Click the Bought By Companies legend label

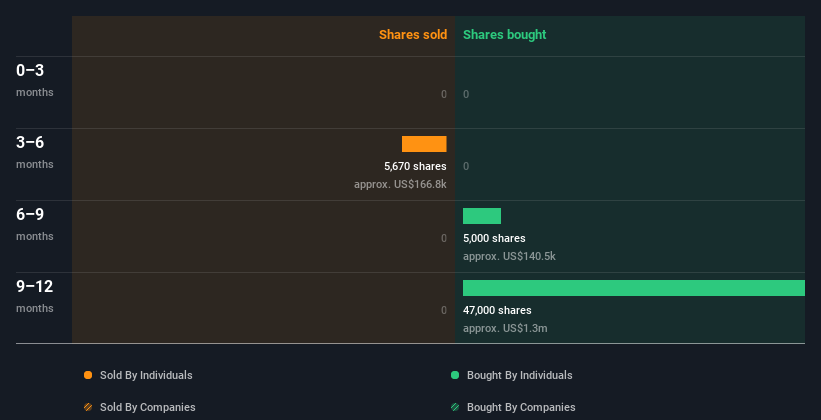(x=521, y=407)
